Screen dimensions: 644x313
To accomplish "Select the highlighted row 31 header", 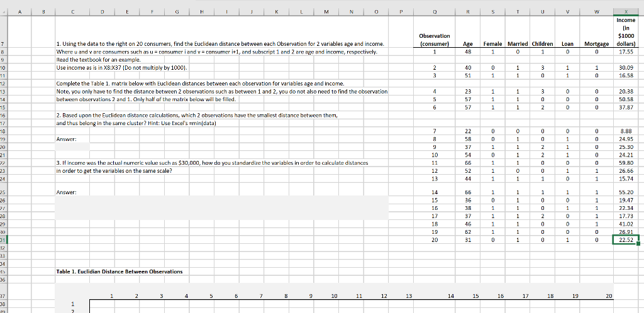I will pos(3,240).
